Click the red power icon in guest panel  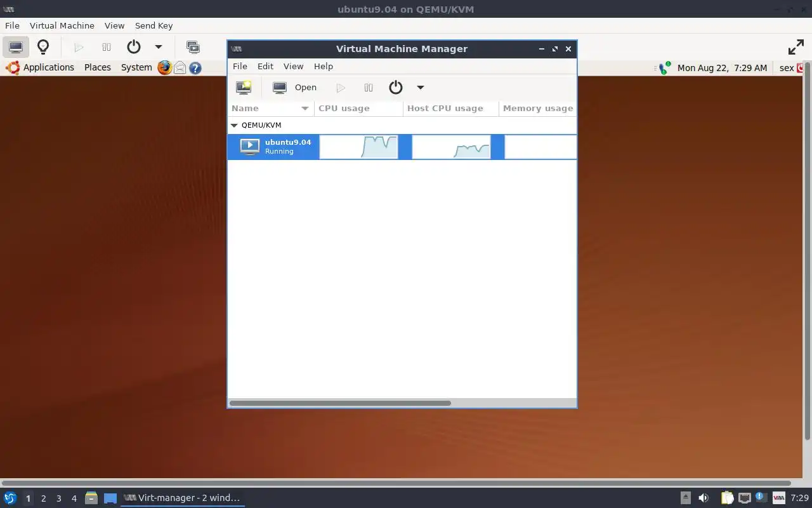click(801, 68)
